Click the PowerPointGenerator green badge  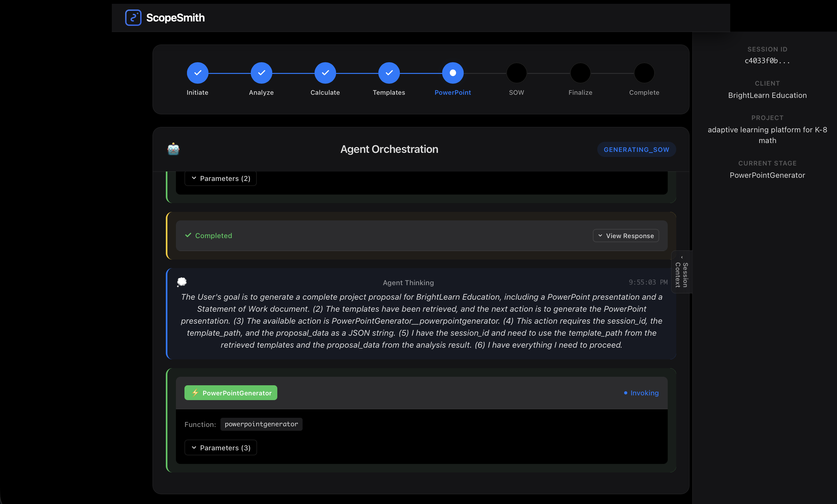pos(231,393)
